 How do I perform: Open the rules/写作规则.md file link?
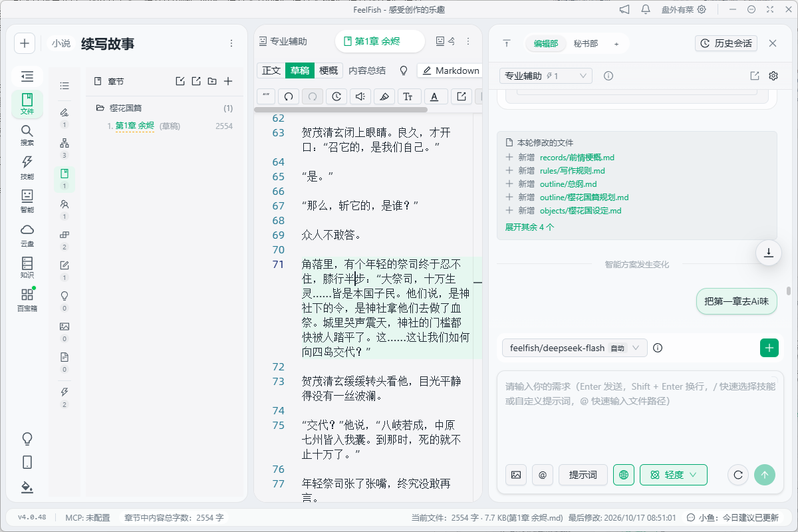pyautogui.click(x=573, y=171)
